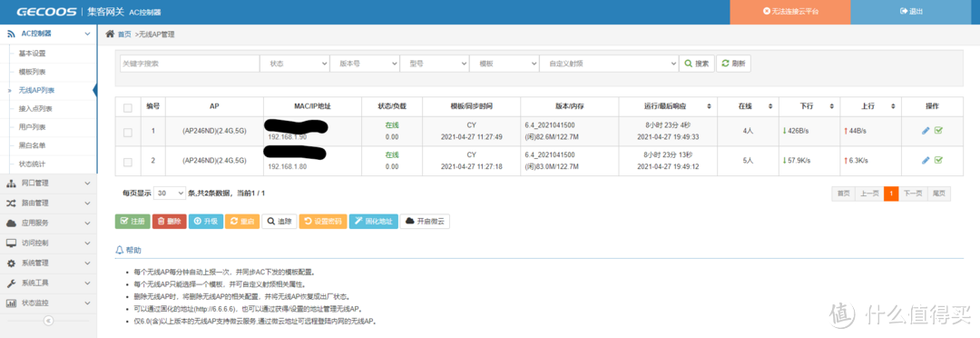Sort by 在线 column arrows

(770, 106)
